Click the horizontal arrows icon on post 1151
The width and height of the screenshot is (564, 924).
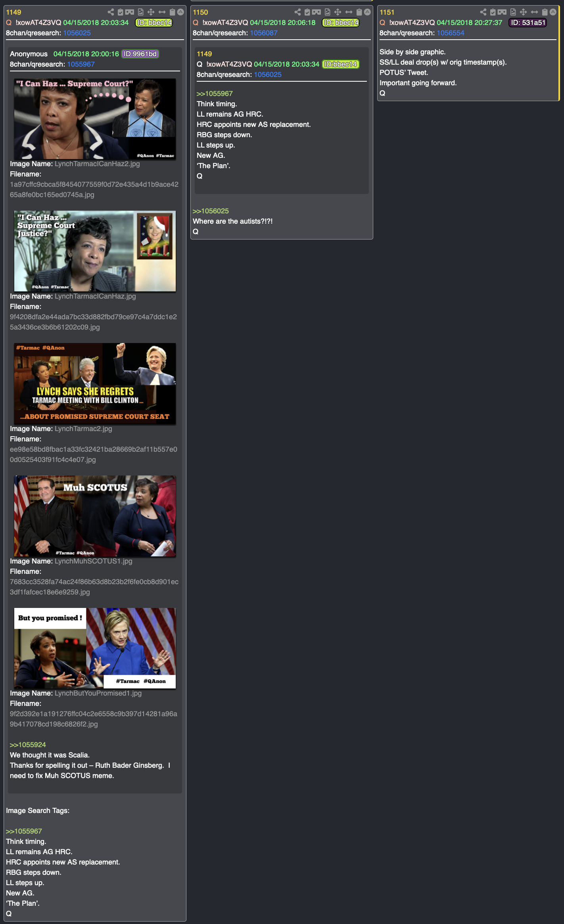point(534,12)
